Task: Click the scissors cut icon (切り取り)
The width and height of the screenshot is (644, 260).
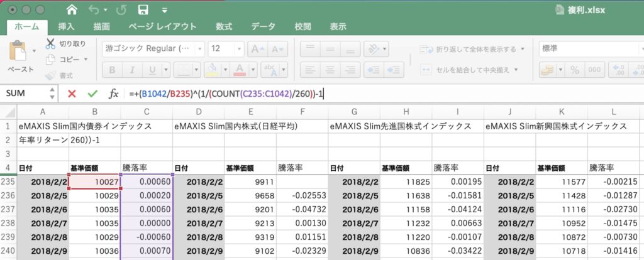Action: tap(50, 43)
